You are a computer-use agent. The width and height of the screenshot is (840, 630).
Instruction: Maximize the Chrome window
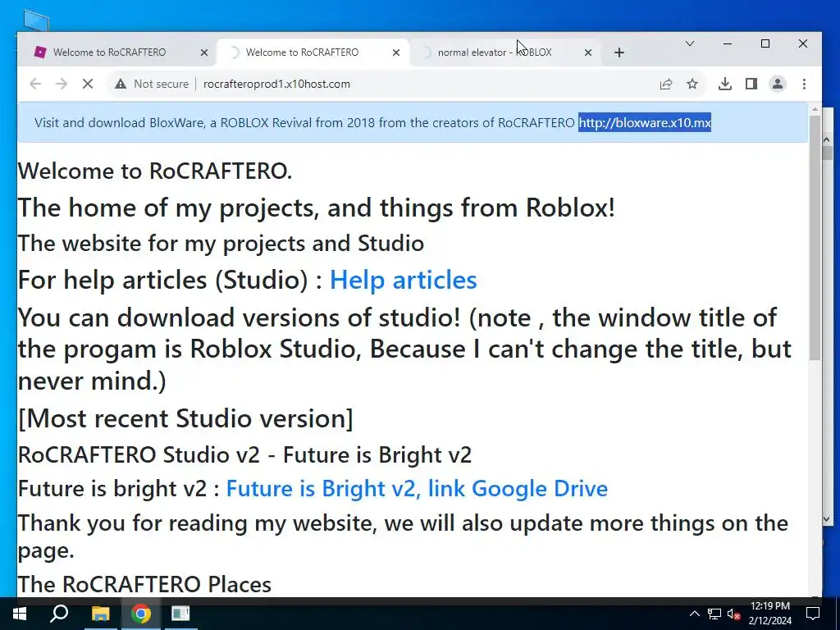765,44
